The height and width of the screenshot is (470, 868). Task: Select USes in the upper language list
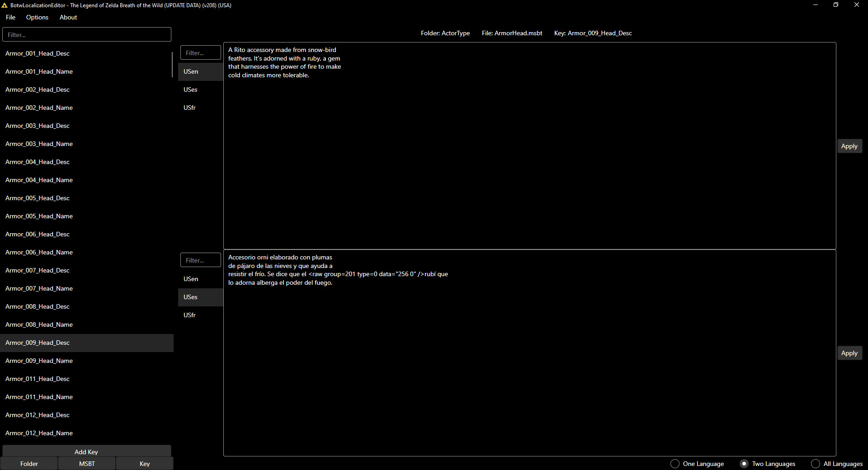click(201, 89)
